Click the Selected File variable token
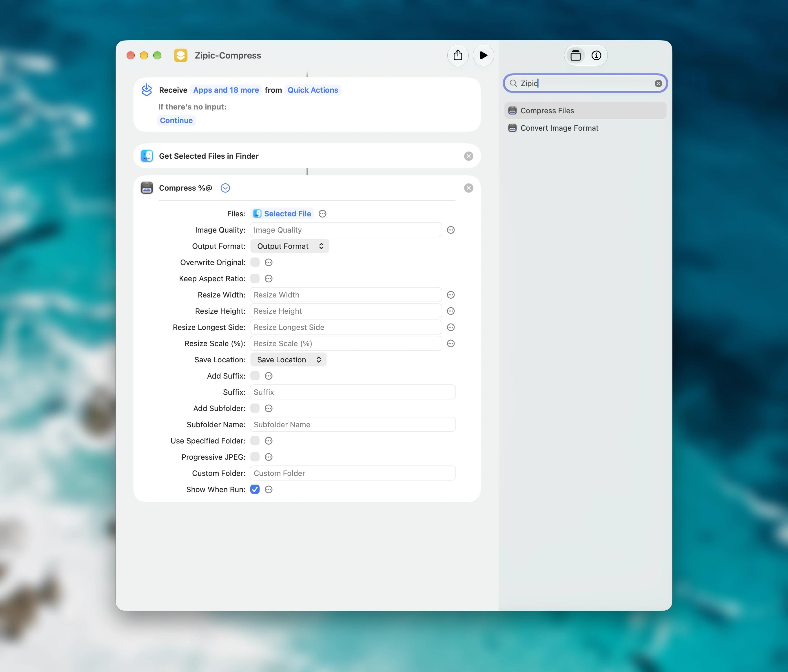Screen dimensions: 788x672 point(282,214)
